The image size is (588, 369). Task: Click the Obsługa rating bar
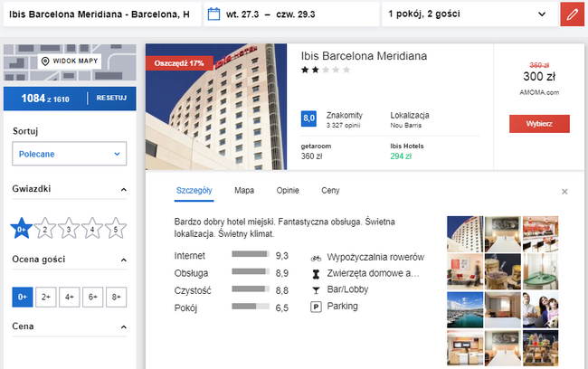pyautogui.click(x=251, y=271)
